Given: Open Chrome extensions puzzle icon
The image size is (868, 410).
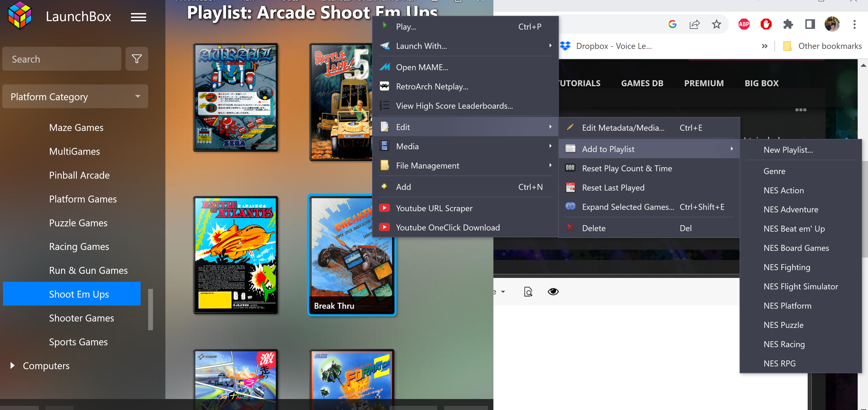Looking at the screenshot, I should coord(788,24).
